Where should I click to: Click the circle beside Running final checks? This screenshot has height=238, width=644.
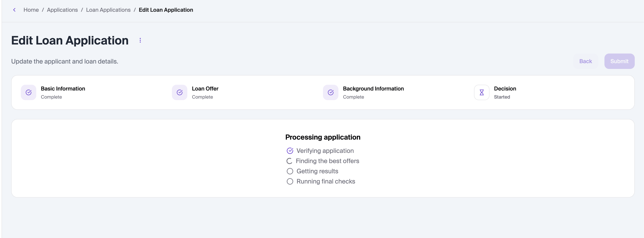[x=290, y=181]
